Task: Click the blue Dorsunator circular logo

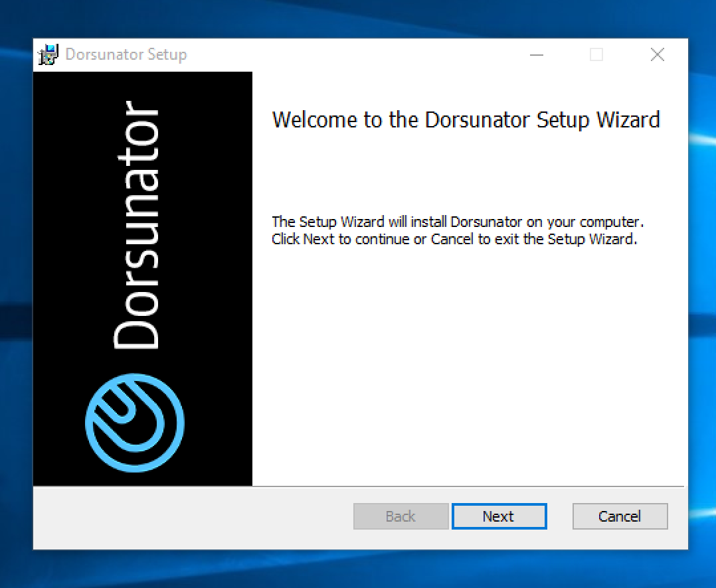Action: click(135, 423)
